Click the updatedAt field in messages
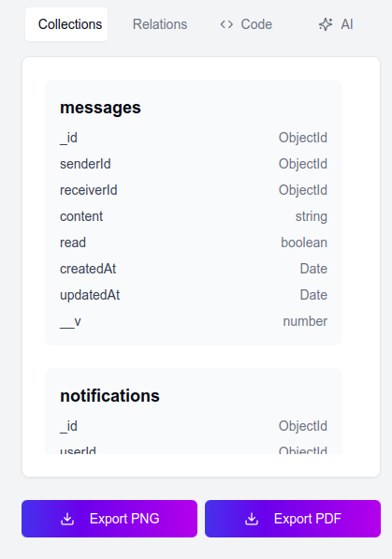 [194, 295]
